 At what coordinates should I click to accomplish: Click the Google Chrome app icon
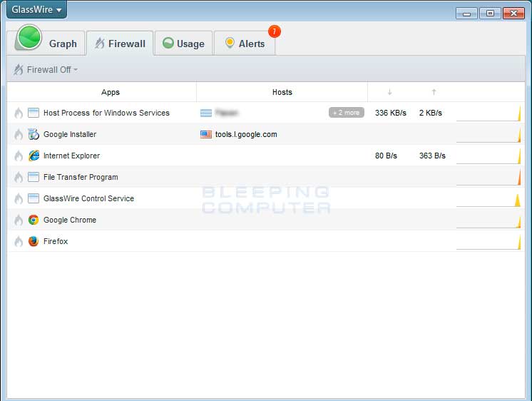(x=34, y=220)
